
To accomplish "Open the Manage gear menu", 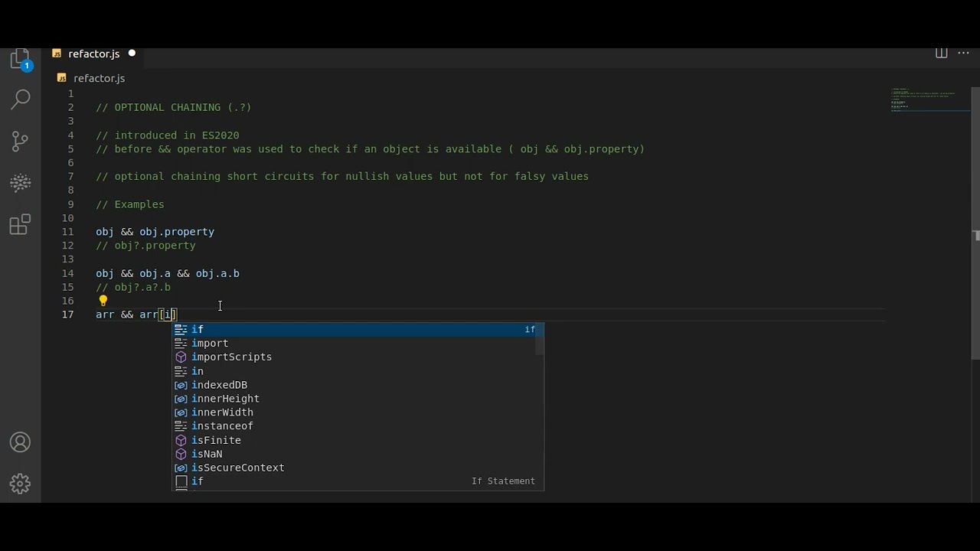I will coord(21,484).
